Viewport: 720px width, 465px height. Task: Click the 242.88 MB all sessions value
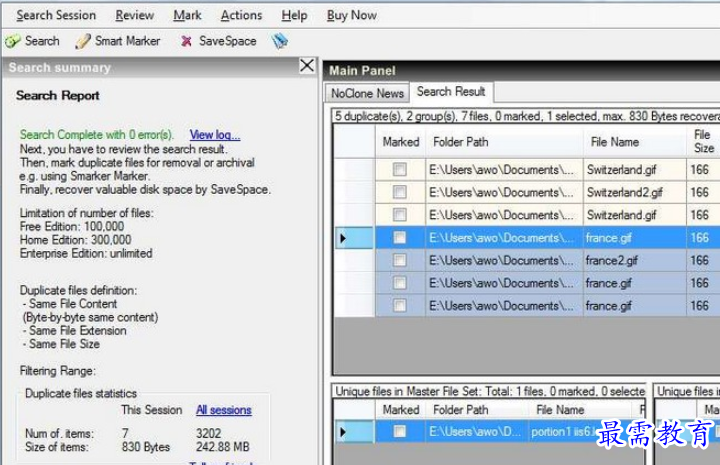[223, 447]
